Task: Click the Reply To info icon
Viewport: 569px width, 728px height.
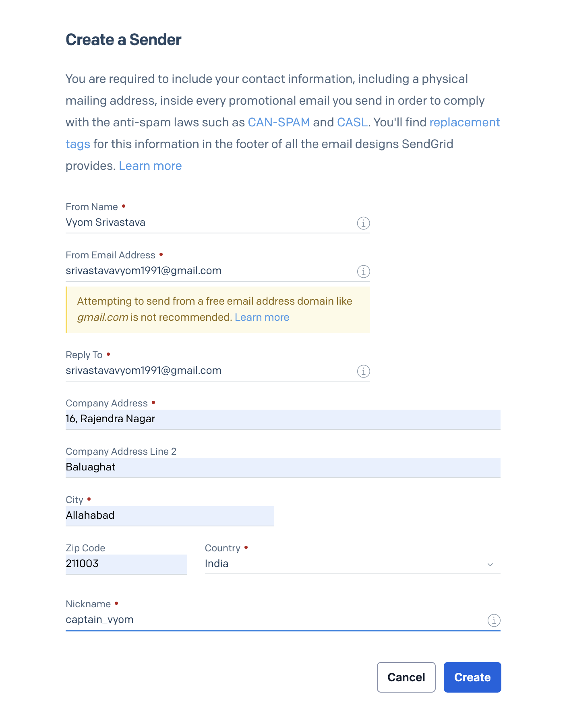Action: (363, 371)
